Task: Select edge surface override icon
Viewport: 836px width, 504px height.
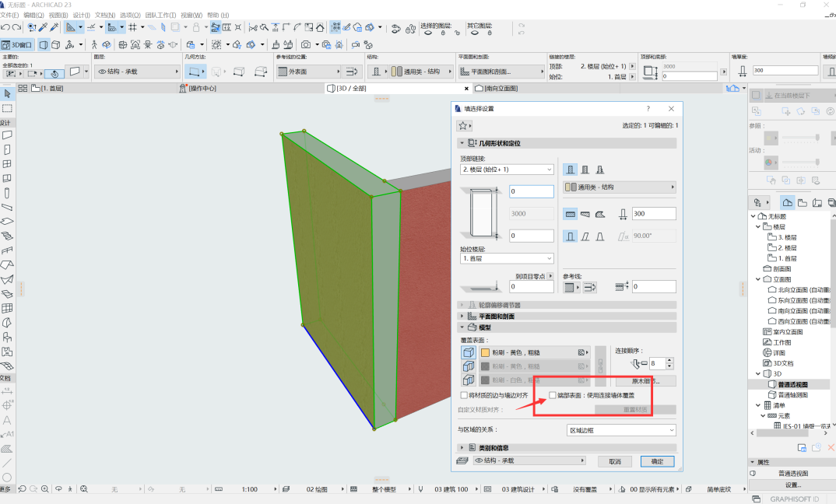Action: click(x=468, y=366)
